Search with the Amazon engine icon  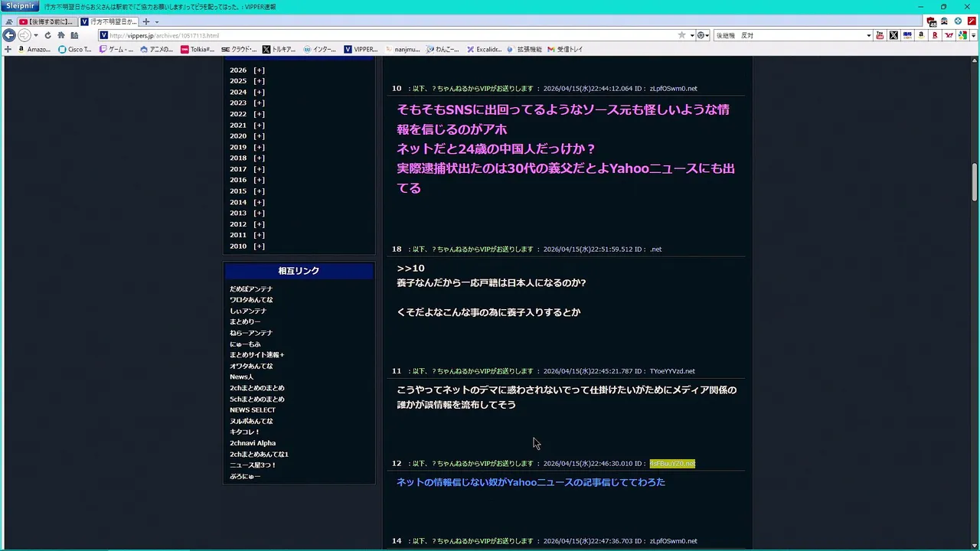tap(921, 35)
